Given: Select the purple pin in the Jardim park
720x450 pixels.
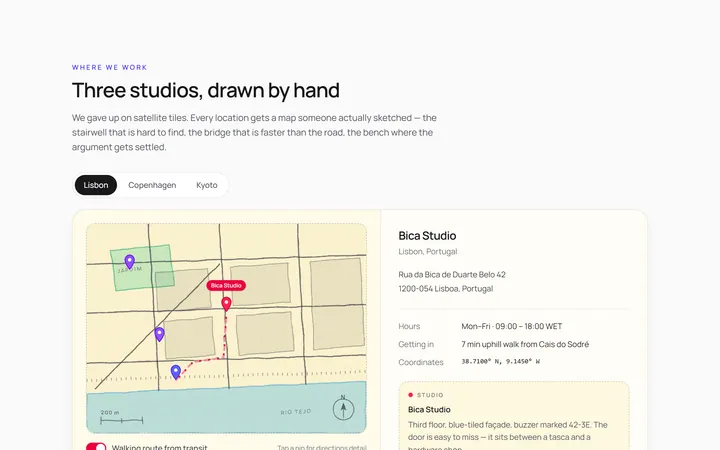Looking at the screenshot, I should tap(129, 262).
